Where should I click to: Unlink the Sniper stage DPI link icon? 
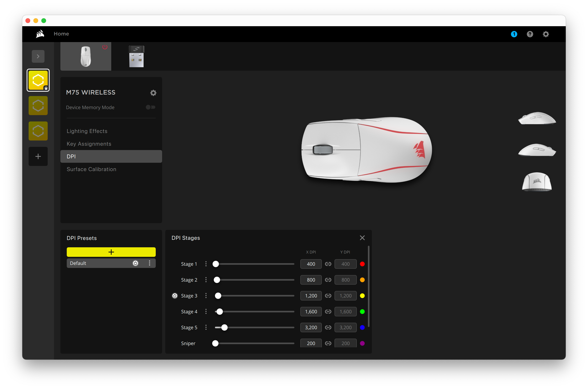pyautogui.click(x=328, y=343)
